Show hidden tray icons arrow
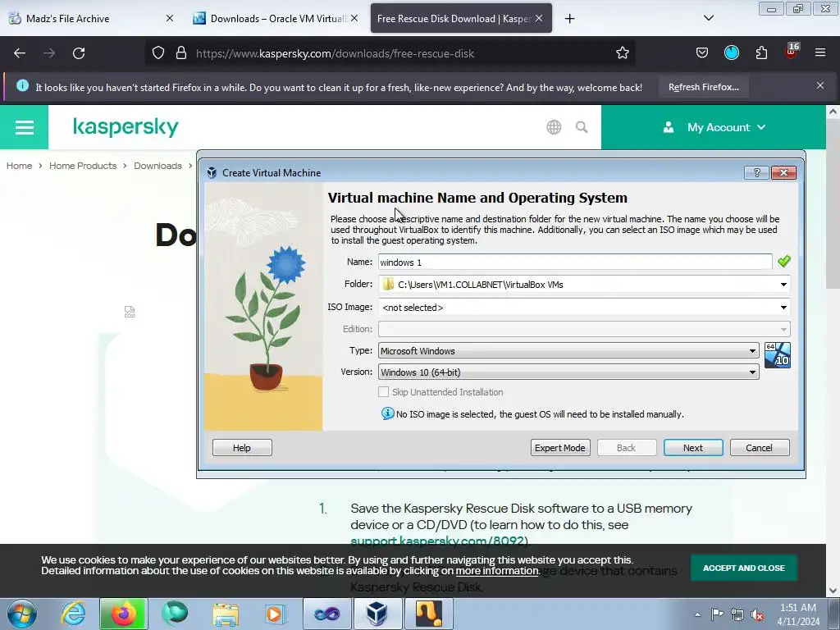 tap(697, 614)
